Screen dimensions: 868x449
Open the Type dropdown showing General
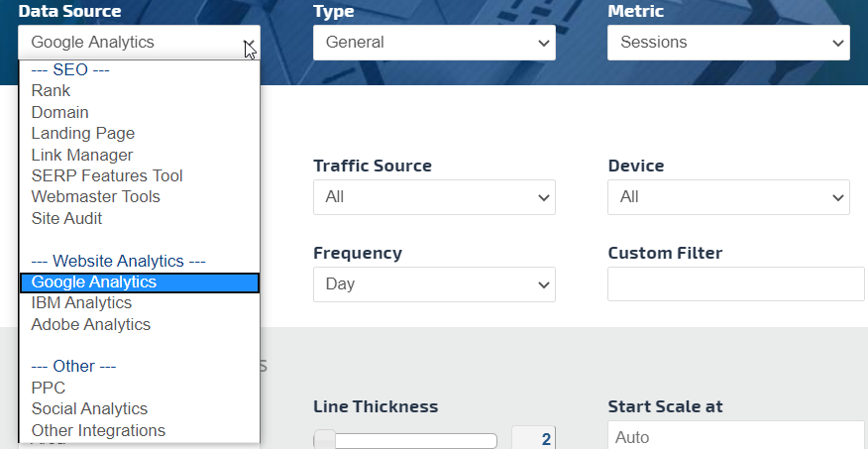434,43
